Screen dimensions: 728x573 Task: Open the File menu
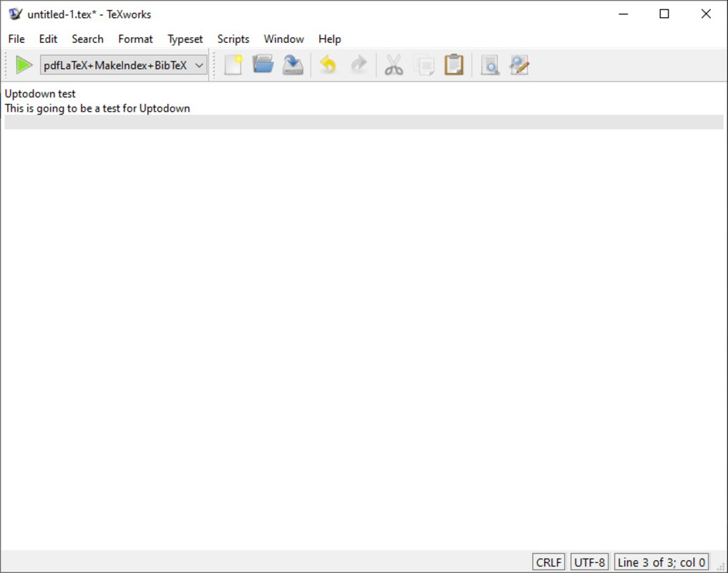click(16, 39)
